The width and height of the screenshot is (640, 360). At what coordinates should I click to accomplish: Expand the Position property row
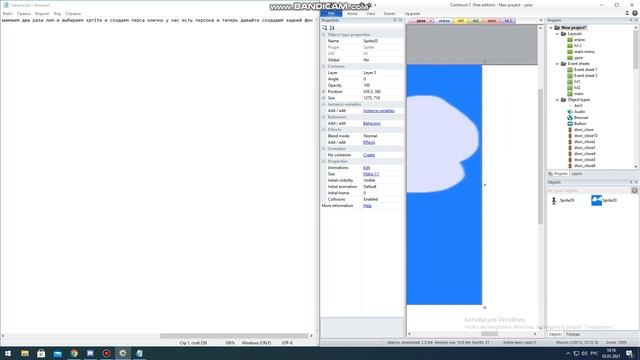pos(324,92)
